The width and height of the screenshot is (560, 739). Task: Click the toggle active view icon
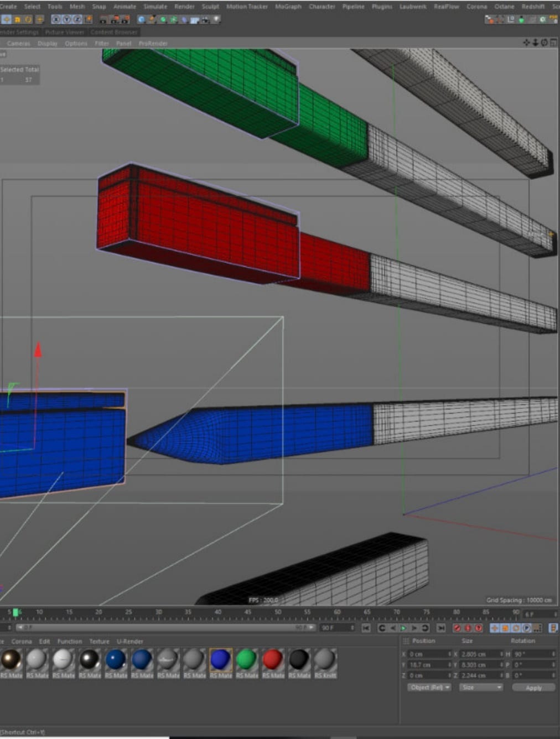(554, 43)
